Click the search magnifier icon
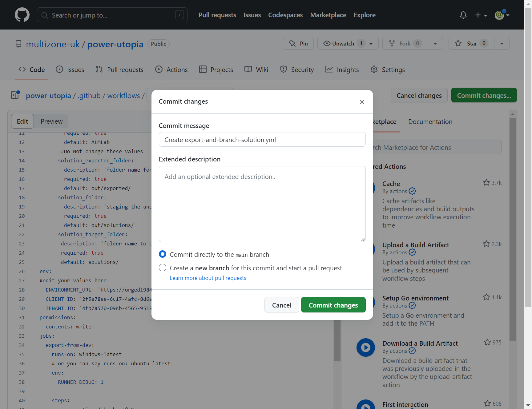Viewport: 532px width, 409px height. click(x=44, y=15)
